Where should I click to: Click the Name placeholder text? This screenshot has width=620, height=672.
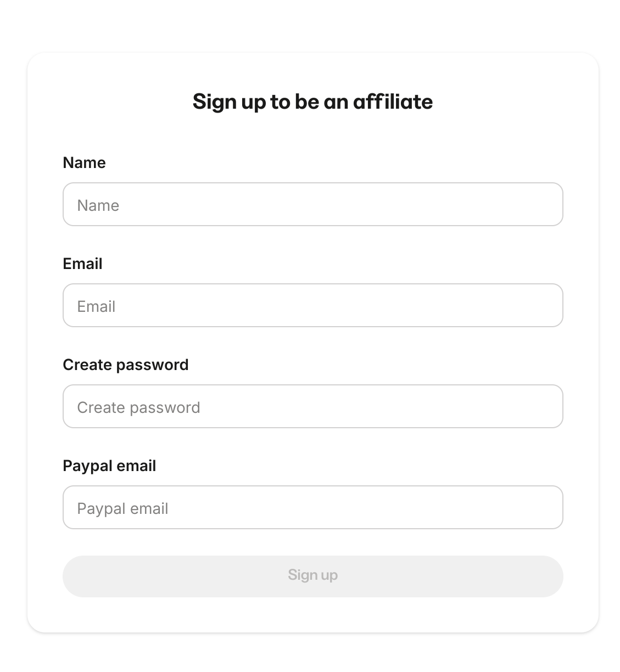point(98,205)
